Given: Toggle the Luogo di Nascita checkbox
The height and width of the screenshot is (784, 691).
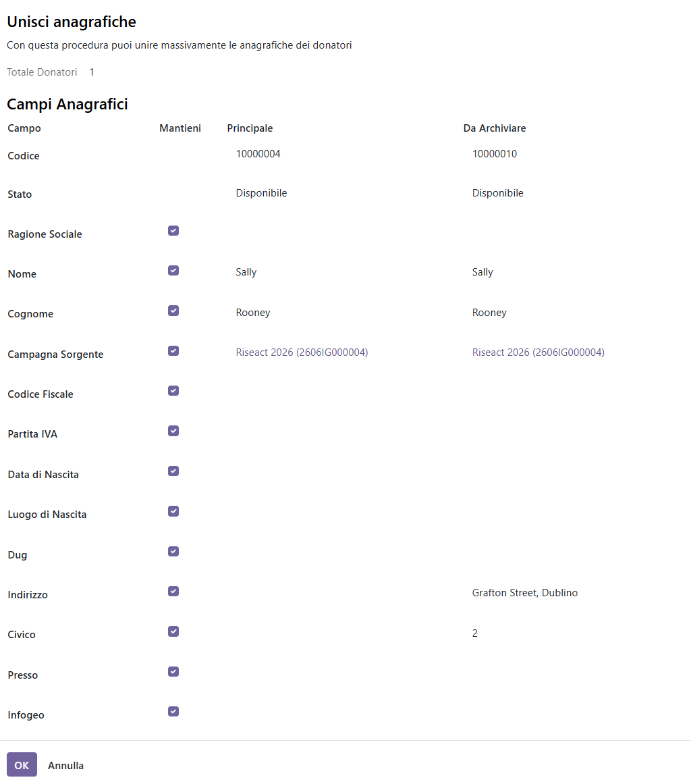Looking at the screenshot, I should pyautogui.click(x=173, y=511).
